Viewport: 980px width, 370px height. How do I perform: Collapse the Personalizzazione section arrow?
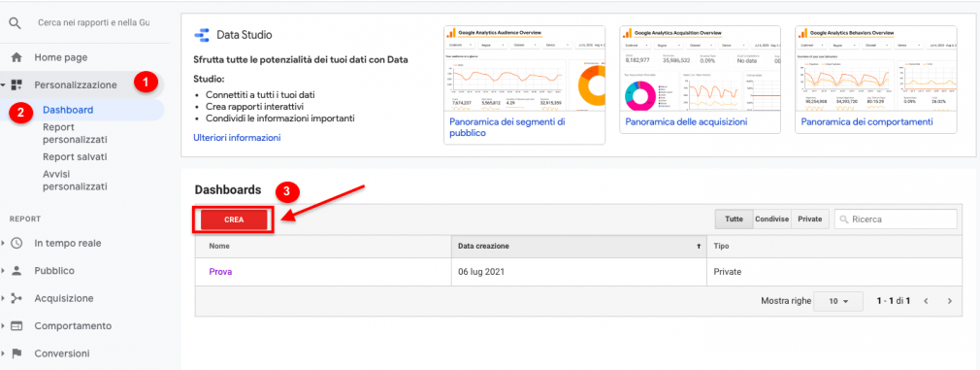4,84
